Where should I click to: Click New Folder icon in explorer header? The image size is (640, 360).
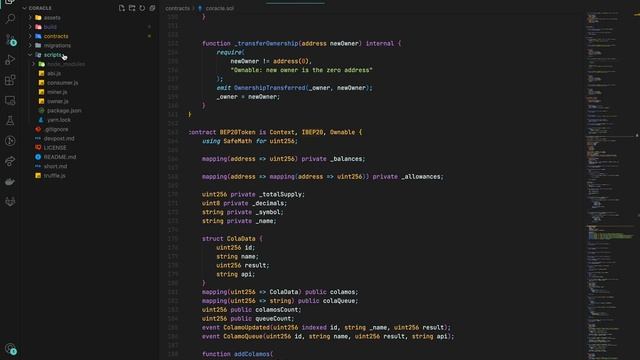[132, 8]
